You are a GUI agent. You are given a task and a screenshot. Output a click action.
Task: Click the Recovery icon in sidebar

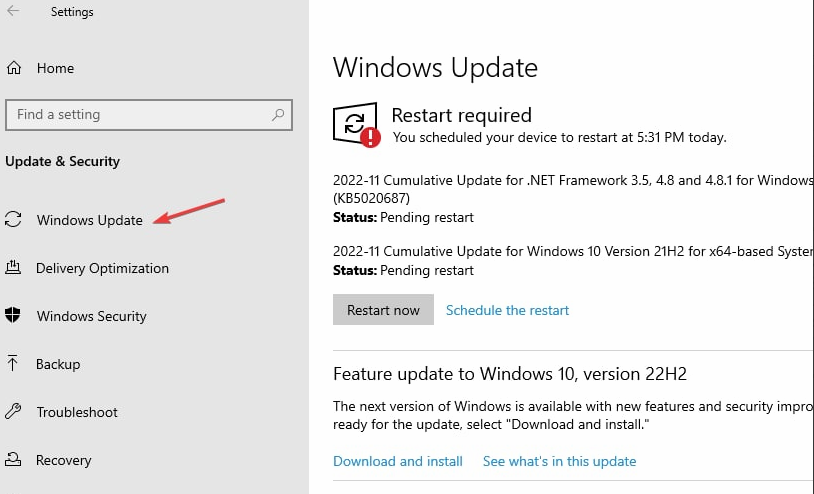[14, 460]
